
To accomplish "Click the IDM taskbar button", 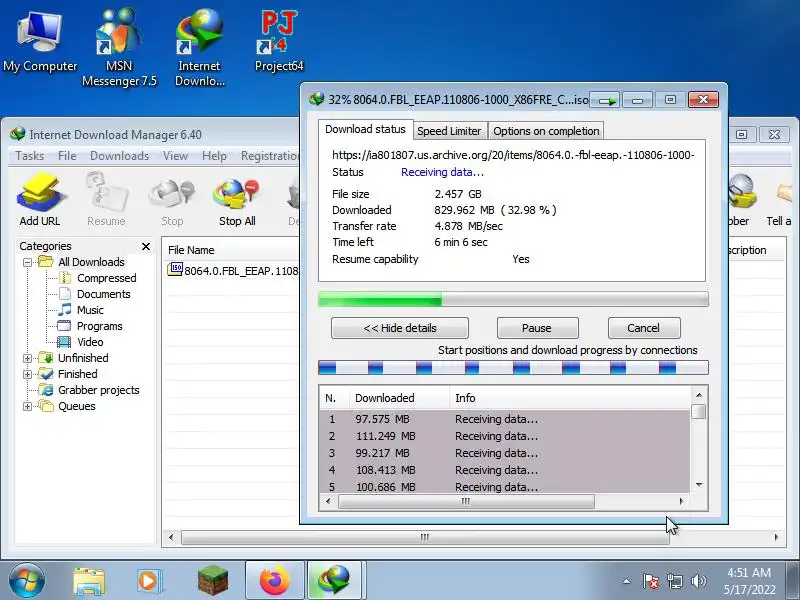I will [335, 581].
